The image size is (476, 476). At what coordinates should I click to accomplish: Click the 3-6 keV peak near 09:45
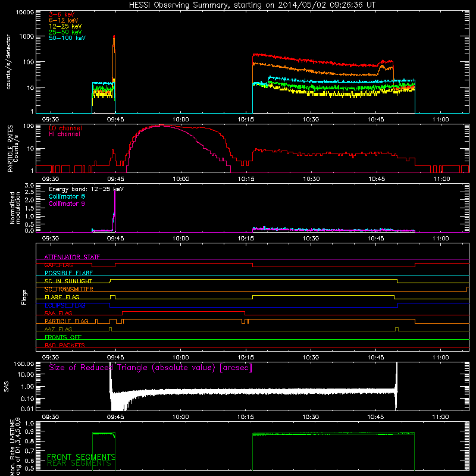(114, 37)
